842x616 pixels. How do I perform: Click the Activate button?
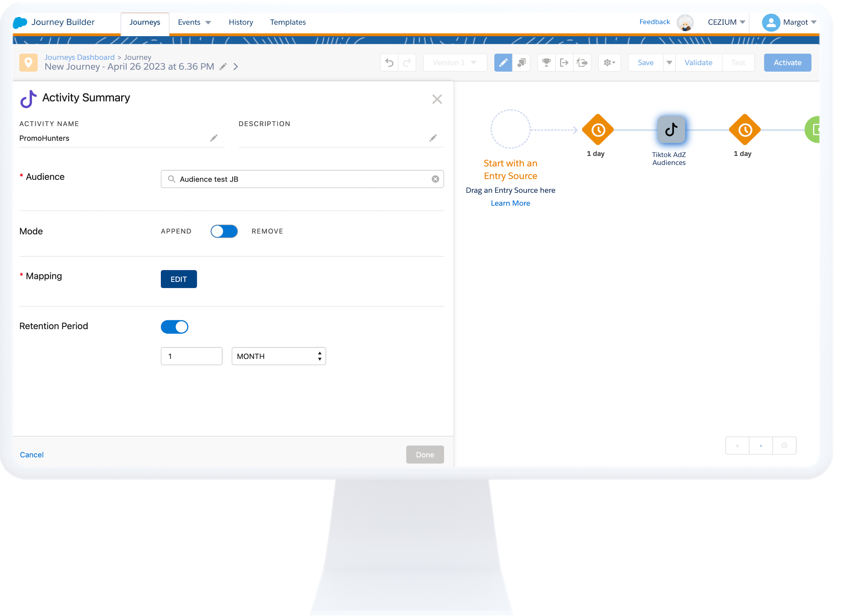787,62
